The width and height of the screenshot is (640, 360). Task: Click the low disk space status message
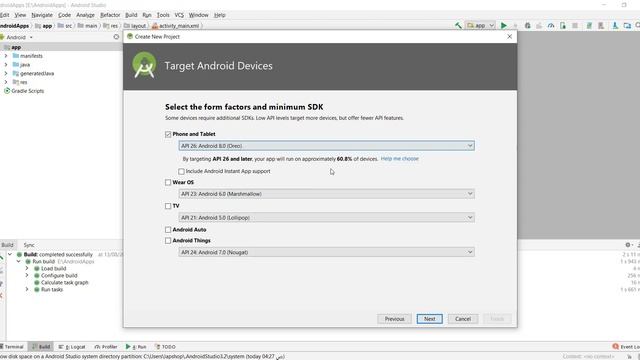[142, 356]
